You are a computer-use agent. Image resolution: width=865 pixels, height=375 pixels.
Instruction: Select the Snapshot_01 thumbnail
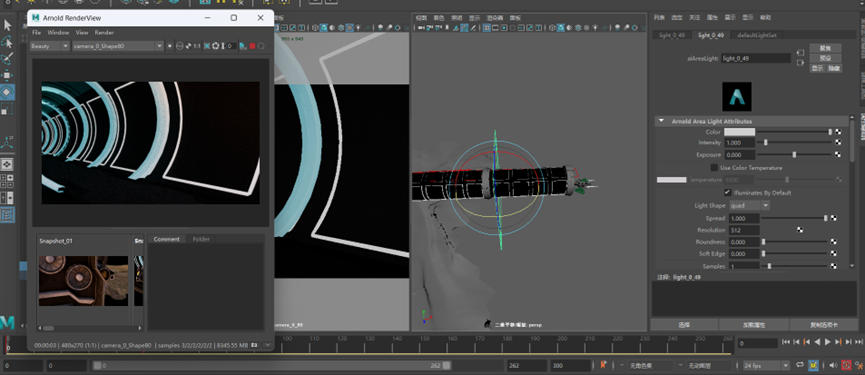pos(83,280)
